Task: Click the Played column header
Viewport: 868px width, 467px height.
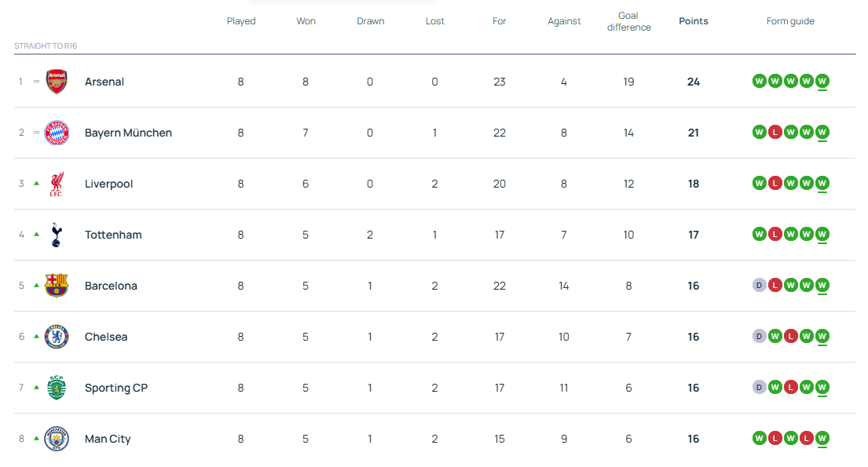Action: tap(241, 21)
